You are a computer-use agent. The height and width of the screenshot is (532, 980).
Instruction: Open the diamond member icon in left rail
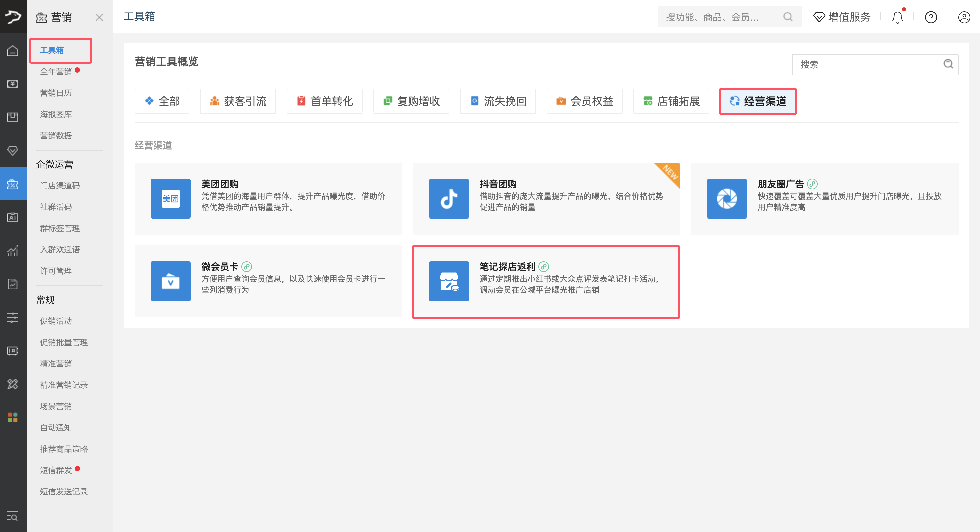point(13,151)
